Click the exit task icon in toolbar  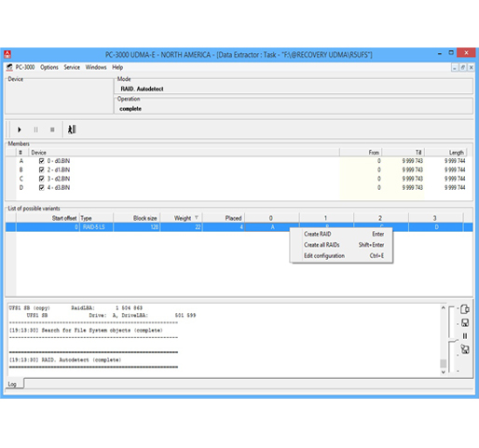(x=72, y=129)
